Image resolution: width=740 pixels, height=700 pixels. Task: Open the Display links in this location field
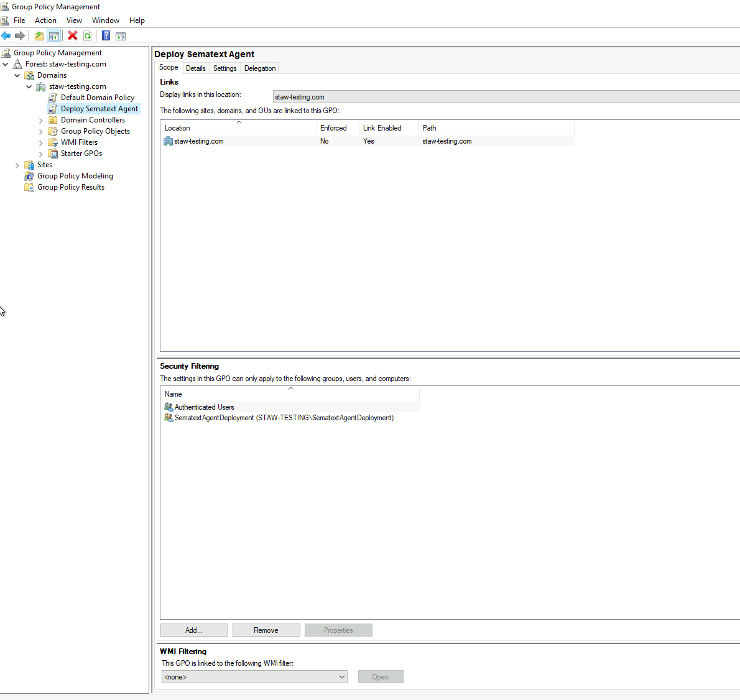(x=506, y=97)
